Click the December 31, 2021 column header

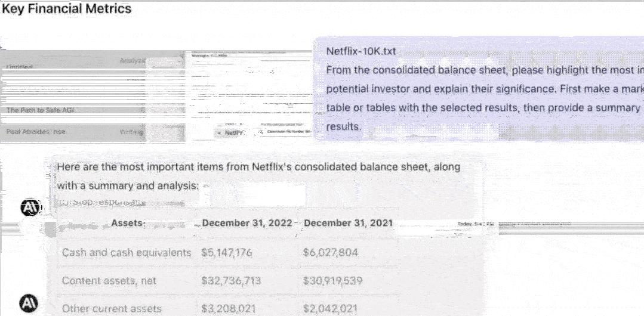click(x=349, y=223)
